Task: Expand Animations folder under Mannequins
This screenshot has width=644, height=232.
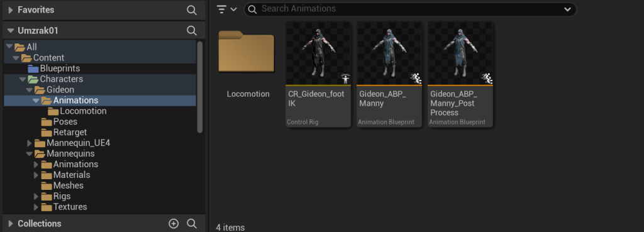Action: [36, 164]
